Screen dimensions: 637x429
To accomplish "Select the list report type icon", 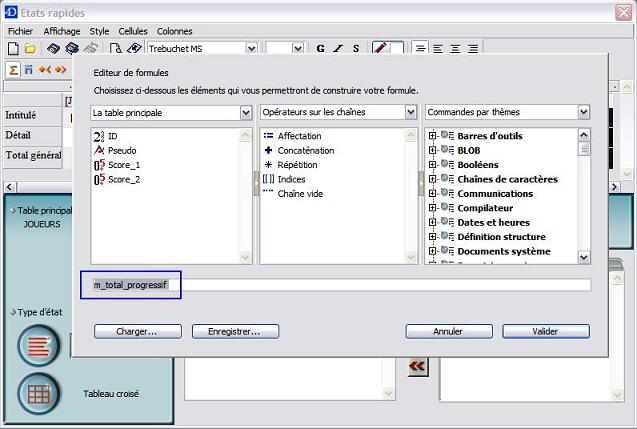I will coord(39,346).
